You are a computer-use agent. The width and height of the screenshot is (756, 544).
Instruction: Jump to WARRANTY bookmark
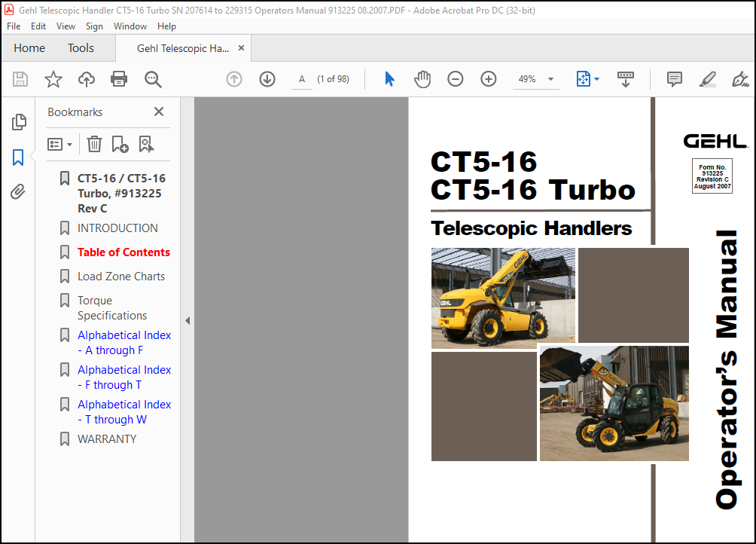(x=107, y=439)
